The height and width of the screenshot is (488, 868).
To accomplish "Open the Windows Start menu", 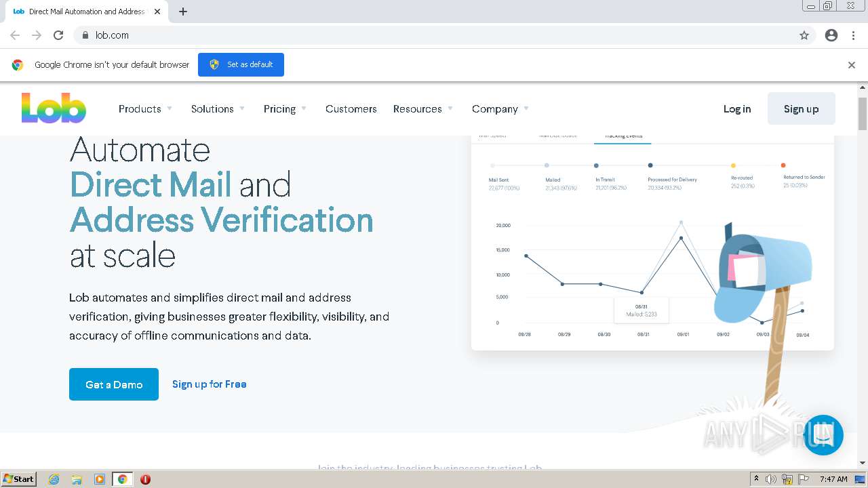I will [19, 479].
